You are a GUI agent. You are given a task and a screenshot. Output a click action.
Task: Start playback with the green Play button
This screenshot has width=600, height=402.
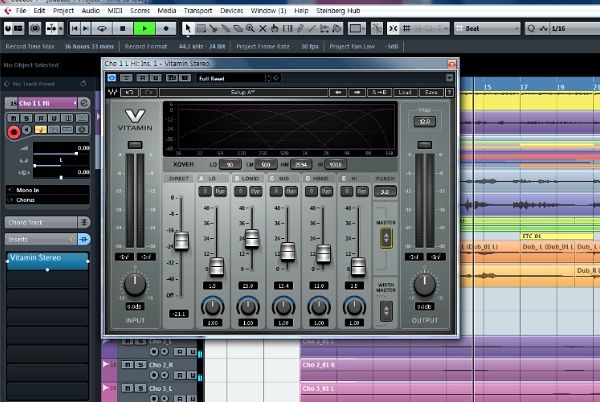[145, 28]
